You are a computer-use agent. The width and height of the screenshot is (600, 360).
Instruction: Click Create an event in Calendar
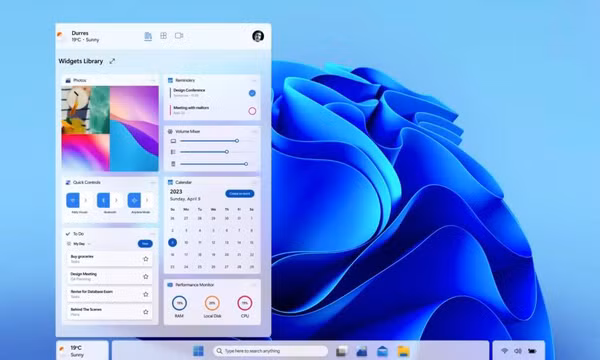pos(240,194)
